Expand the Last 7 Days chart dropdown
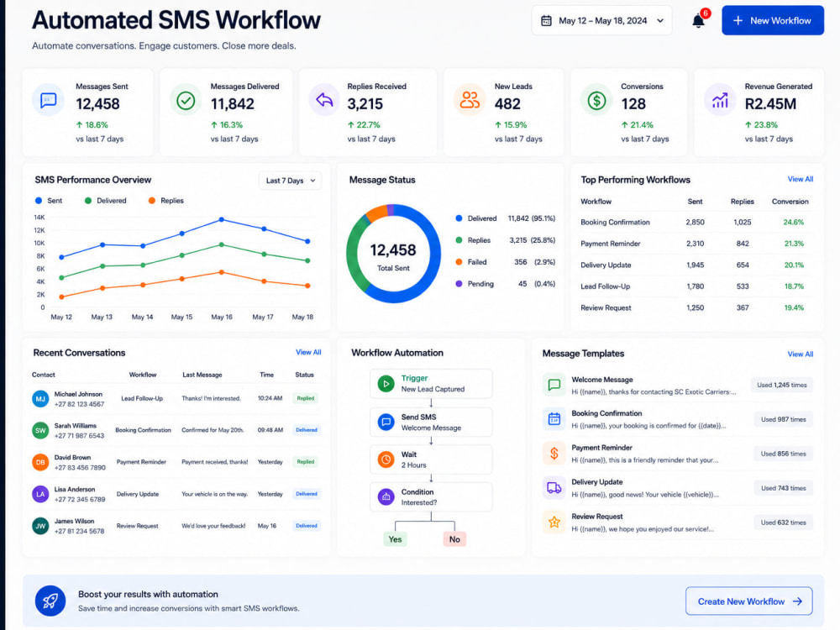The image size is (840, 630). pyautogui.click(x=291, y=181)
